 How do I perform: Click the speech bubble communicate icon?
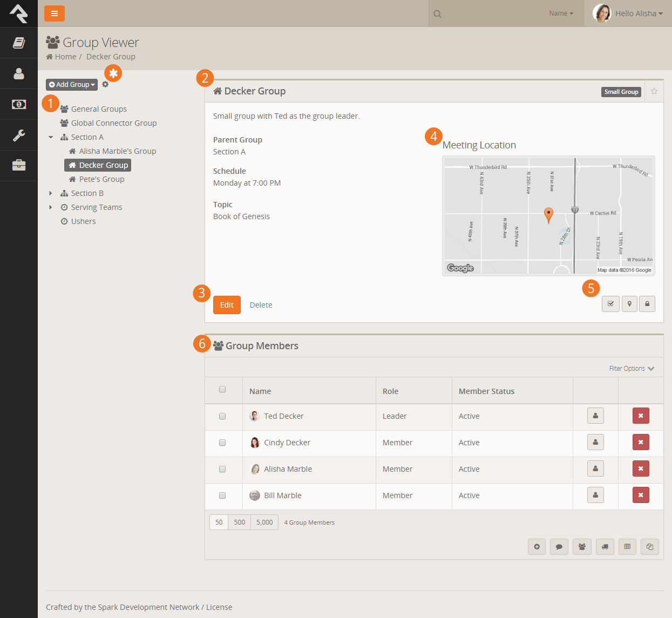pos(559,547)
